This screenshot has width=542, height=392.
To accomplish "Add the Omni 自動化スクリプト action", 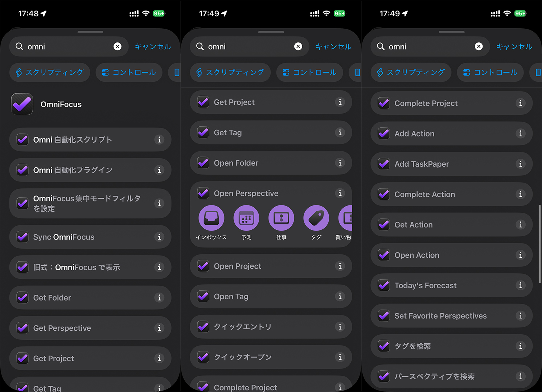I will [x=90, y=140].
